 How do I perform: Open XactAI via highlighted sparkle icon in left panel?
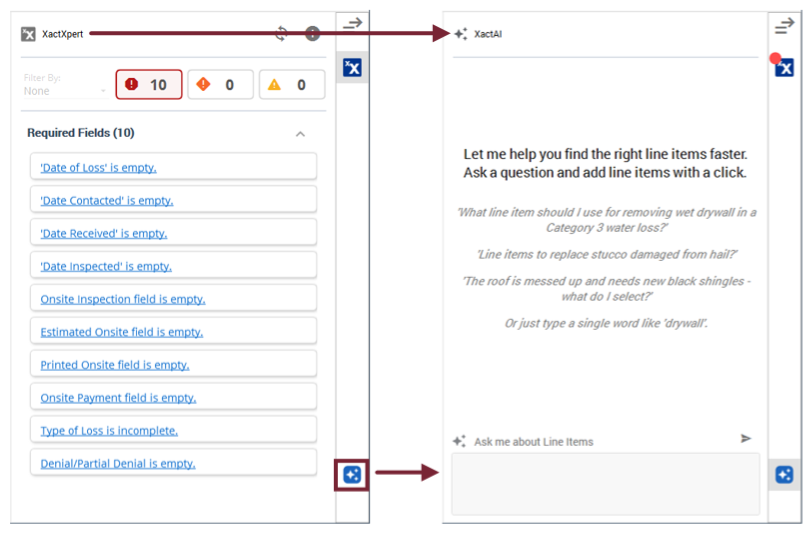pyautogui.click(x=352, y=474)
